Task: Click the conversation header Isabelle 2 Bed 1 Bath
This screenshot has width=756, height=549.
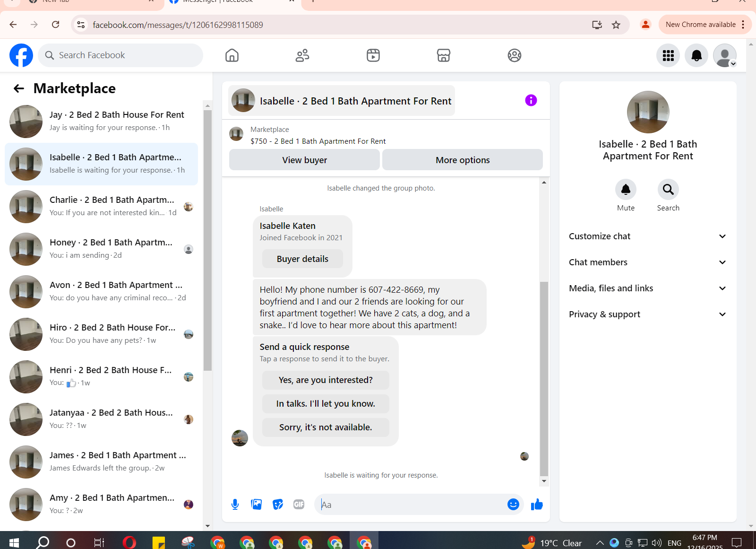Action: (342, 101)
